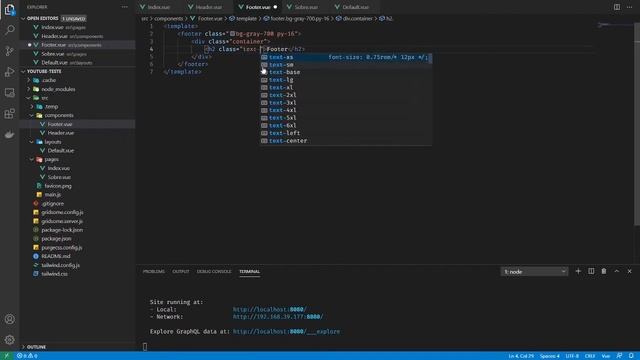
Task: Click Ln 4, Col 29 cursor position
Action: [521, 356]
